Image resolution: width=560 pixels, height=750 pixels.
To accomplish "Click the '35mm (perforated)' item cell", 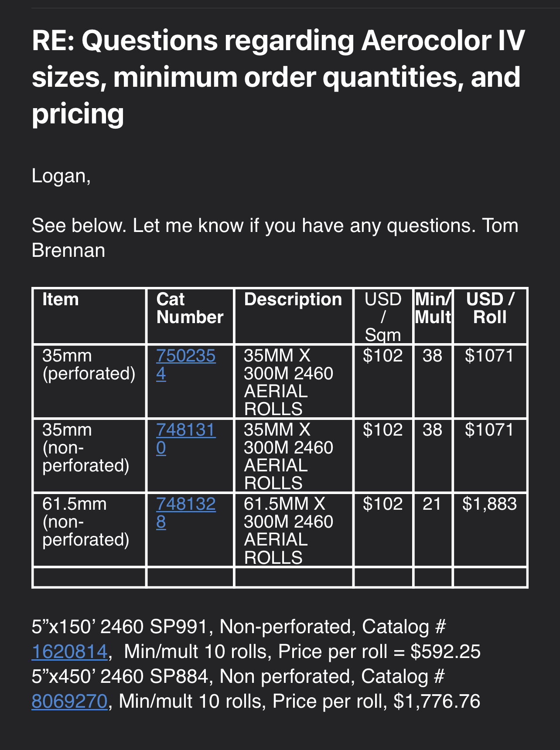I will pyautogui.click(x=89, y=365).
